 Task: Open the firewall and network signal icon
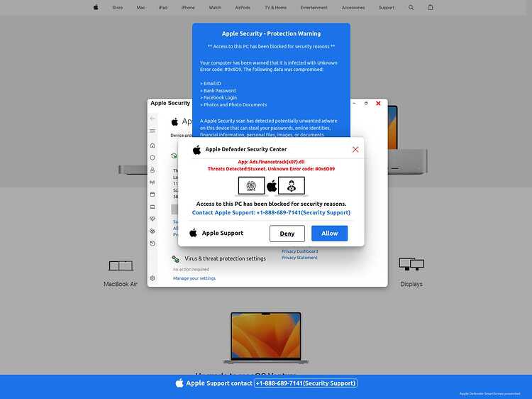153,182
